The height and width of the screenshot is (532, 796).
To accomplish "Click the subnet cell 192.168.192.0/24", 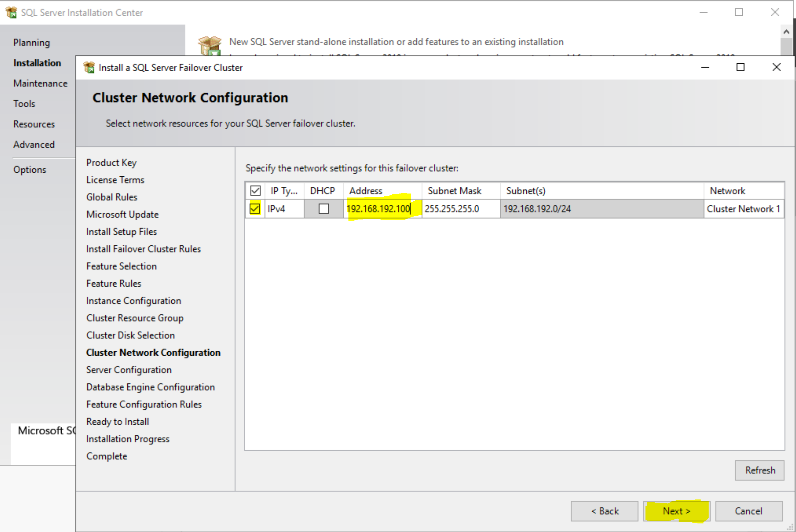I will [x=602, y=209].
